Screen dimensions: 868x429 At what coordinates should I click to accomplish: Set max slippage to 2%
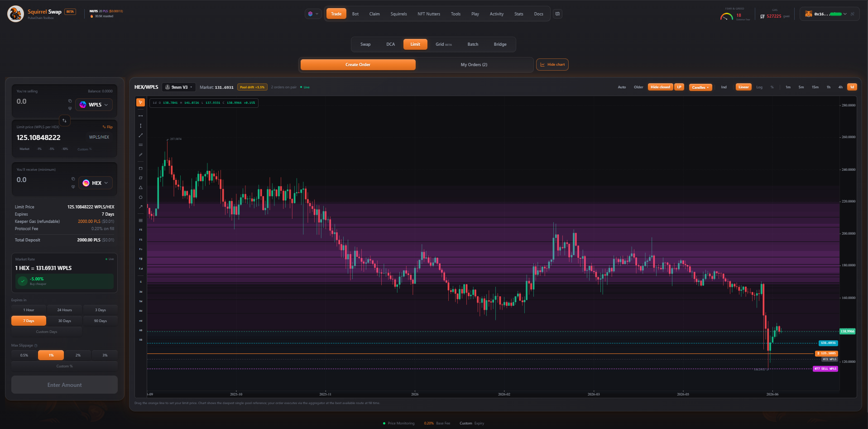coord(78,355)
